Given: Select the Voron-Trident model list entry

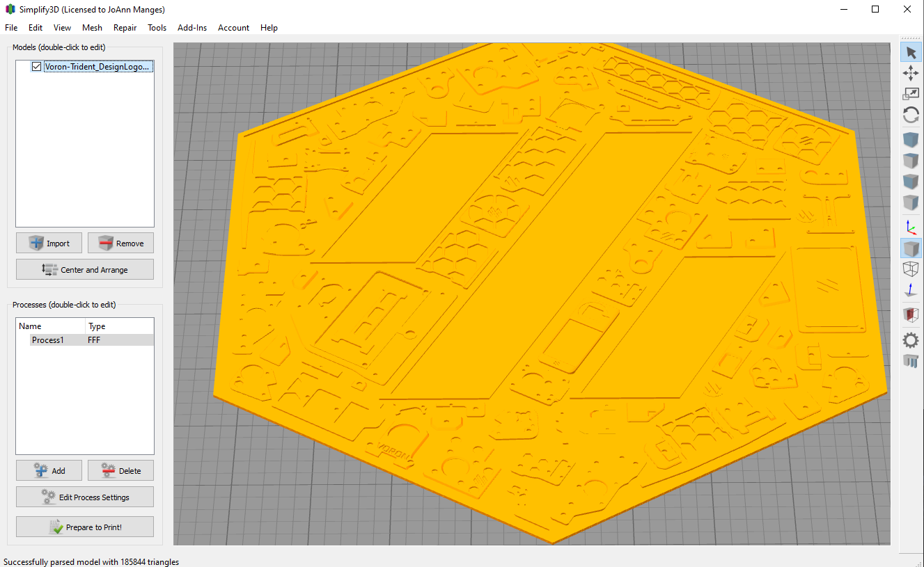Looking at the screenshot, I should pyautogui.click(x=97, y=67).
